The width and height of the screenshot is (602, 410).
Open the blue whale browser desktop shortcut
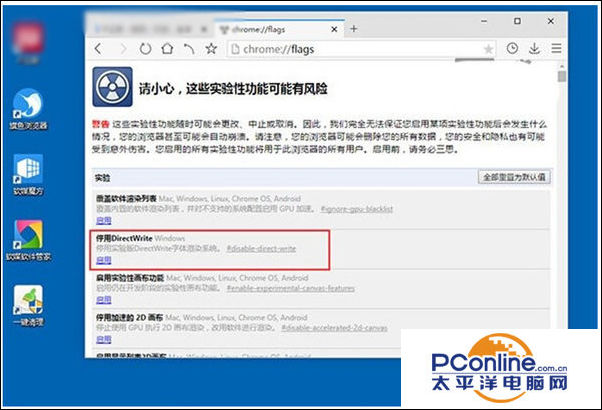(x=28, y=109)
